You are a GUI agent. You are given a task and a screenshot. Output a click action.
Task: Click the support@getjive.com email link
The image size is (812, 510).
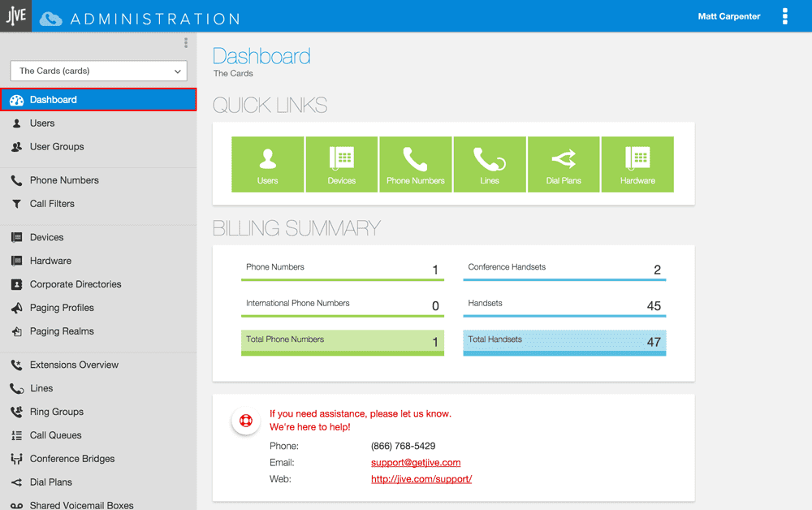(416, 463)
